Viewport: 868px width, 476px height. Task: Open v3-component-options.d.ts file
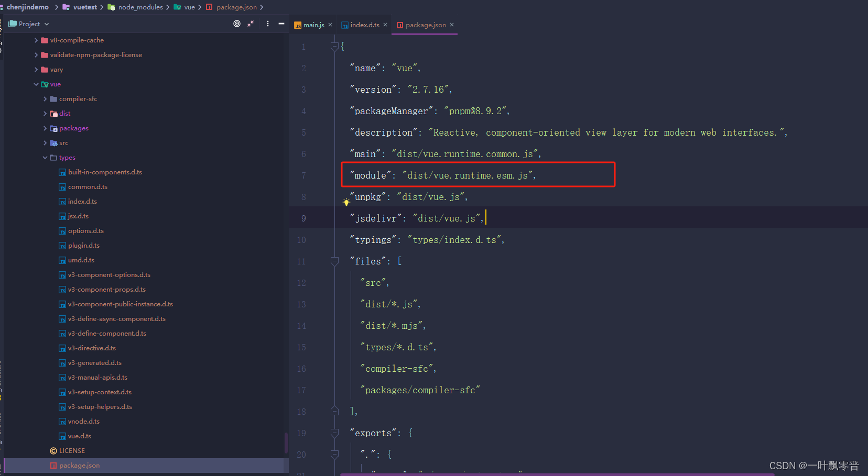click(x=109, y=275)
